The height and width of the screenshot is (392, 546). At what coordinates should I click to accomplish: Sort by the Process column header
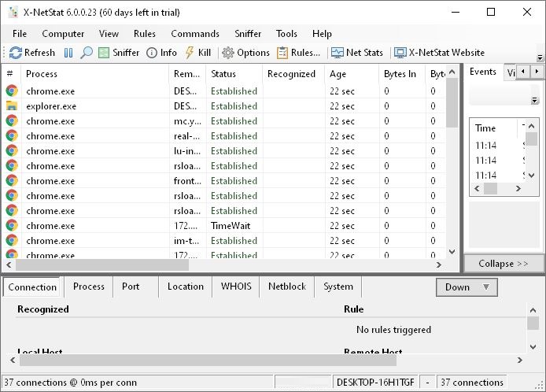[95, 74]
